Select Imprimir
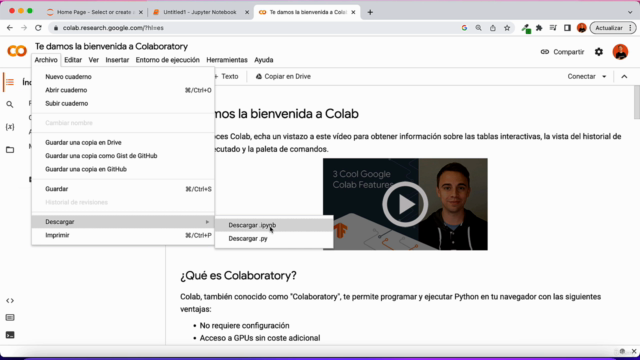The height and width of the screenshot is (360, 640). point(123,235)
